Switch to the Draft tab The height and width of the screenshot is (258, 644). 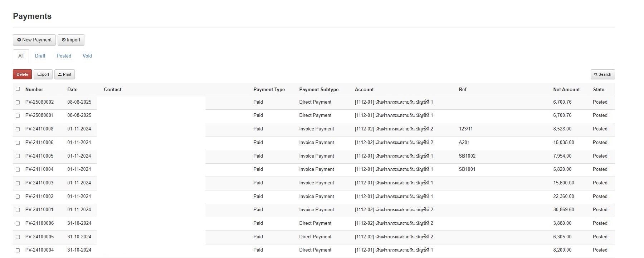coord(40,56)
